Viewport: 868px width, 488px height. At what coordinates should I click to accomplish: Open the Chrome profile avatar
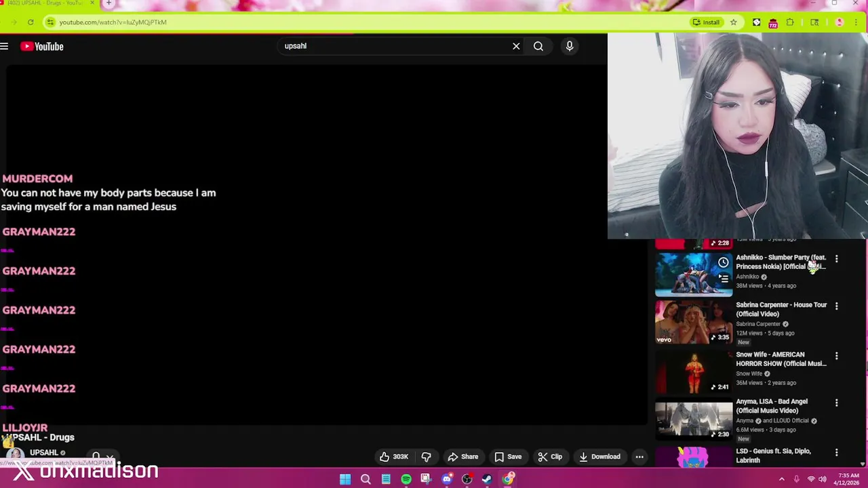[840, 22]
